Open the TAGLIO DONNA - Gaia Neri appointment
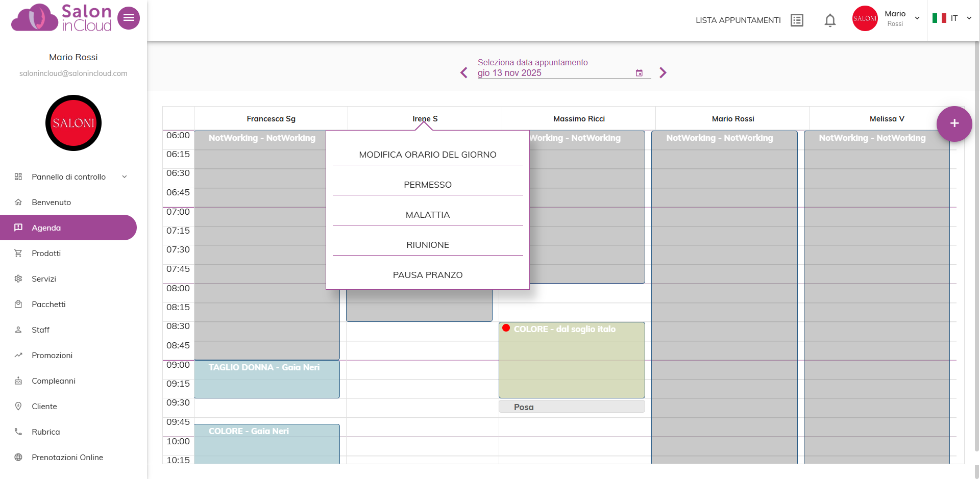The height and width of the screenshot is (480, 980). point(266,379)
